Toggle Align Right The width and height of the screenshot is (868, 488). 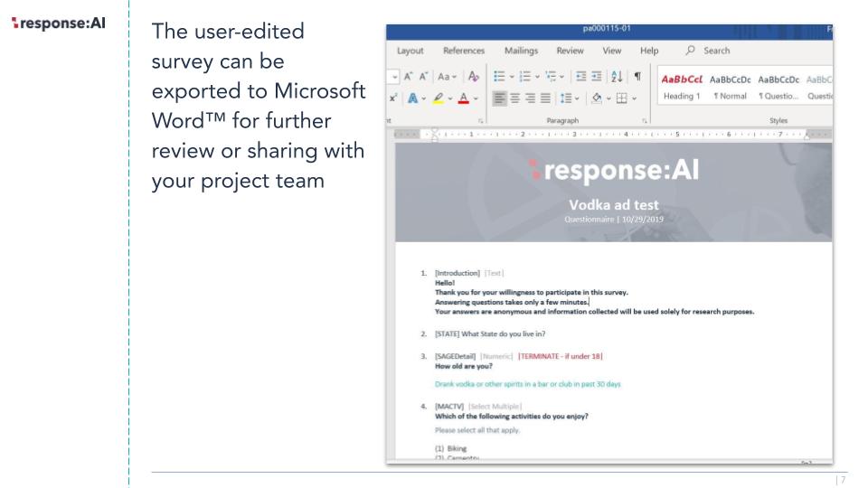coord(531,99)
